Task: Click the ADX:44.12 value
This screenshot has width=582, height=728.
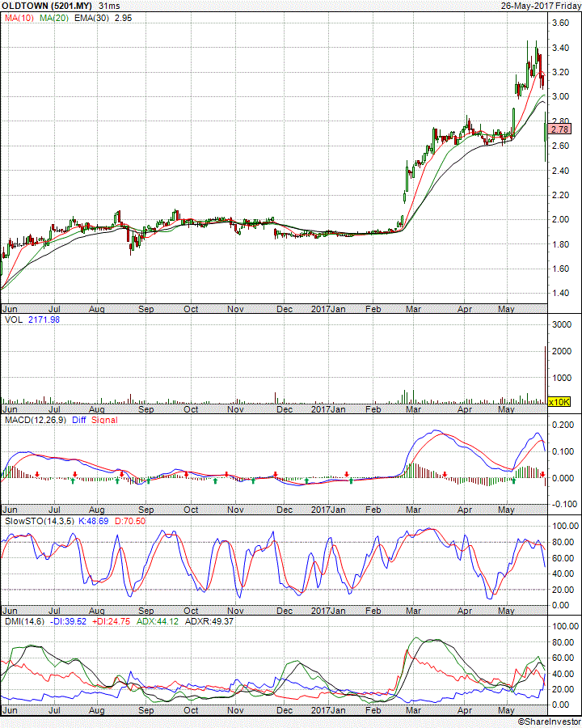Action: coord(158,621)
